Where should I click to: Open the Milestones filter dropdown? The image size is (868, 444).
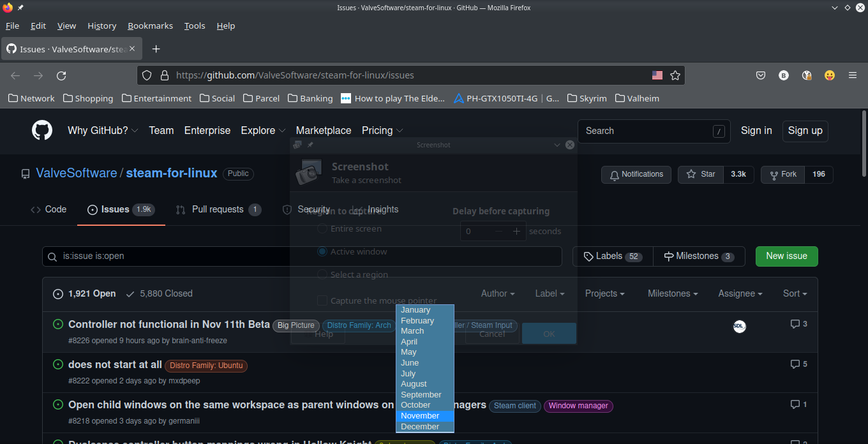pyautogui.click(x=673, y=293)
